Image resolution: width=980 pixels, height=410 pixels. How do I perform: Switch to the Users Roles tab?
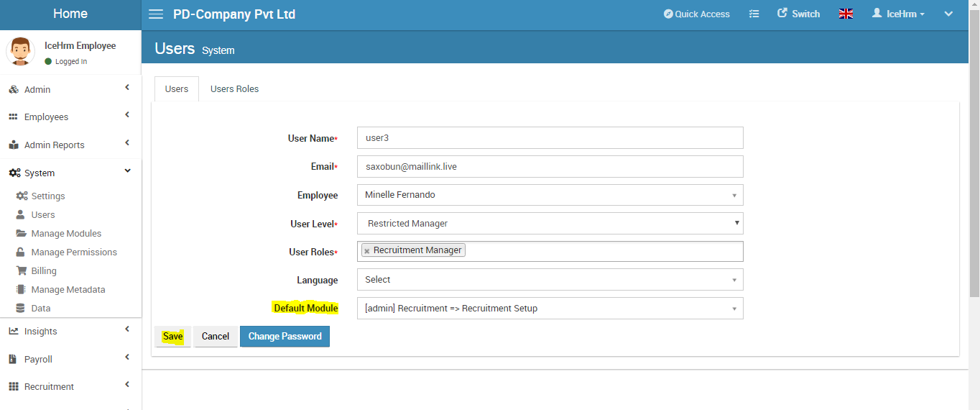[234, 89]
